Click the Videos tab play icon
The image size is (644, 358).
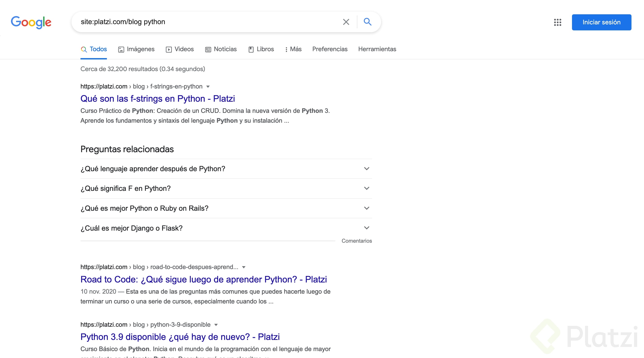tap(169, 49)
